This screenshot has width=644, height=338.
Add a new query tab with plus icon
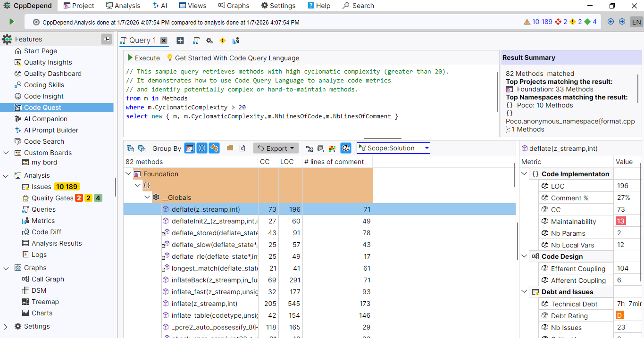[180, 41]
